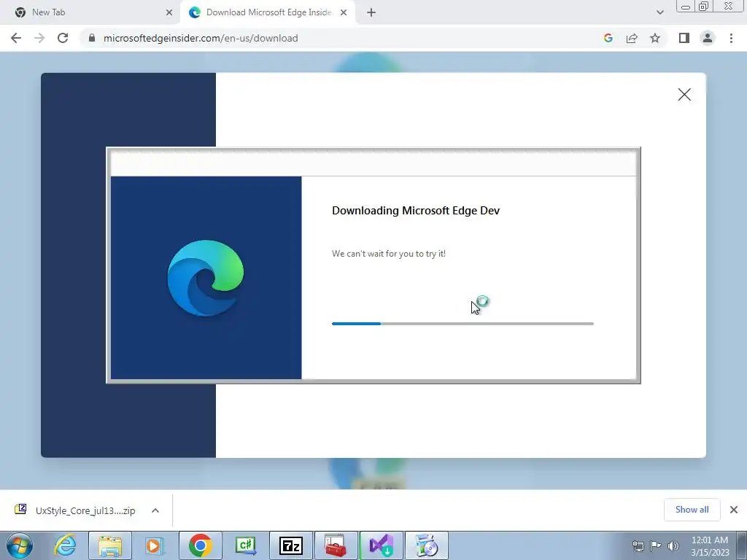The width and height of the screenshot is (747, 560).
Task: Select the Download Microsoft Edge Insider tab
Action: point(268,12)
